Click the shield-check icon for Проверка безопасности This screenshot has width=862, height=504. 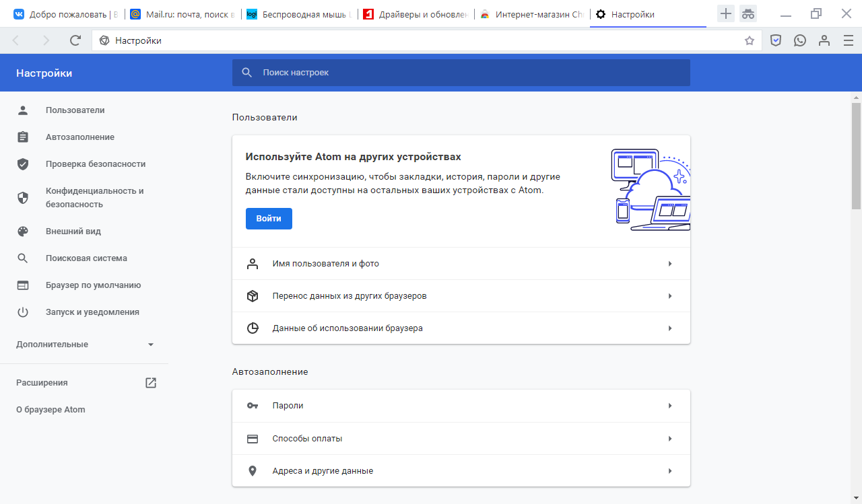point(23,164)
